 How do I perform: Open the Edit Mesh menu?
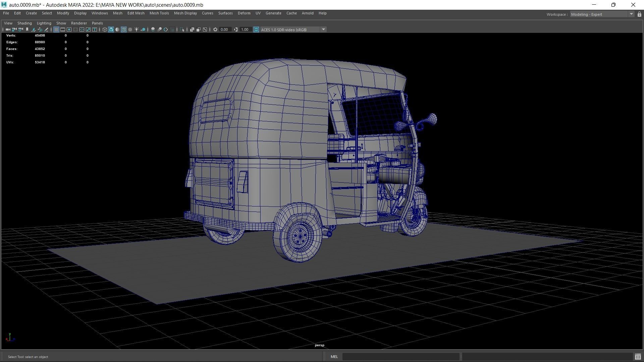[136, 13]
